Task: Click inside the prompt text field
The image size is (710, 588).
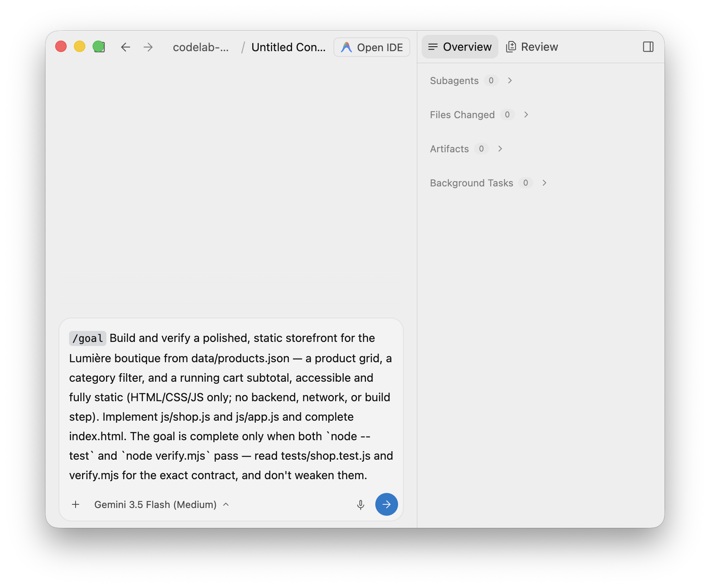Action: coord(231,406)
